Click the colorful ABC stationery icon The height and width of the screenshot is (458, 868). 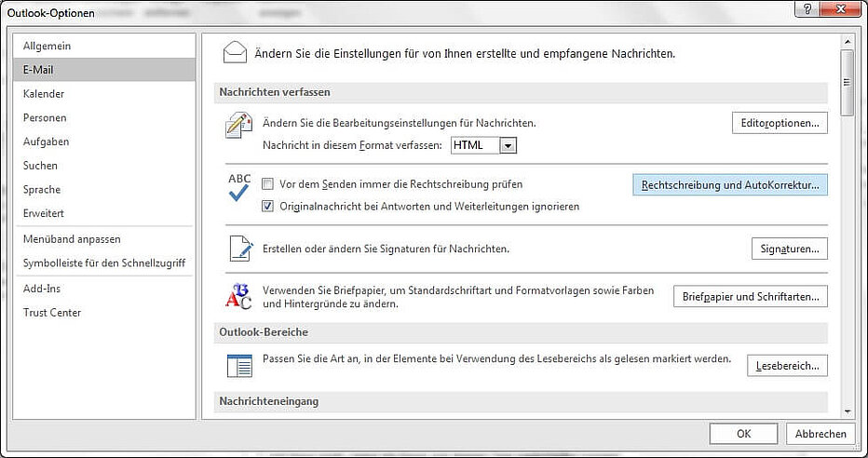(x=239, y=296)
